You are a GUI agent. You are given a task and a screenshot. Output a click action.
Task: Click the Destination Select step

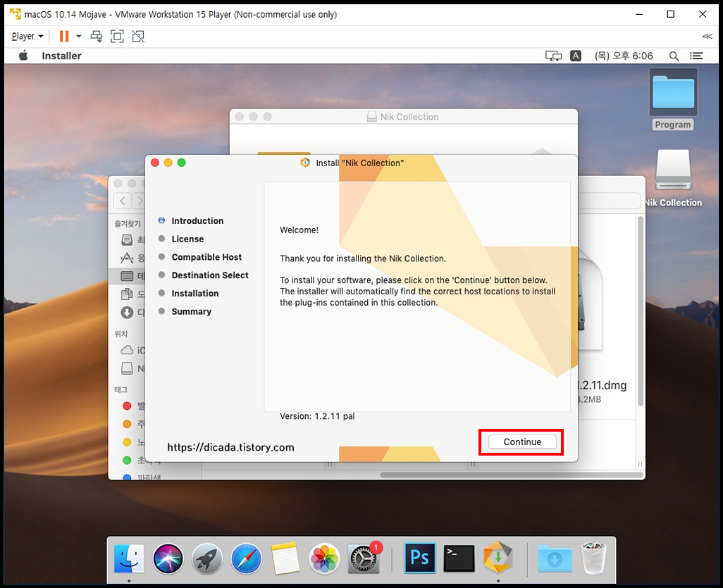(x=210, y=275)
